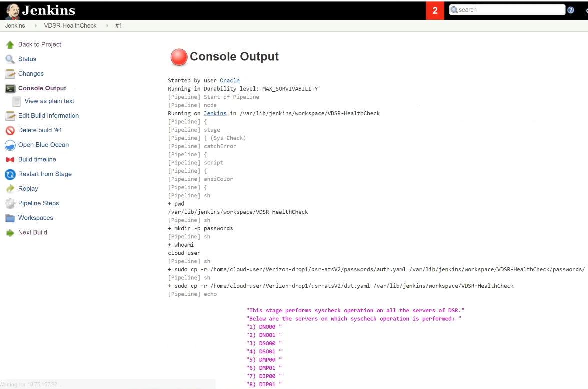The height and width of the screenshot is (389, 588).
Task: Open the Replay link
Action: point(28,189)
